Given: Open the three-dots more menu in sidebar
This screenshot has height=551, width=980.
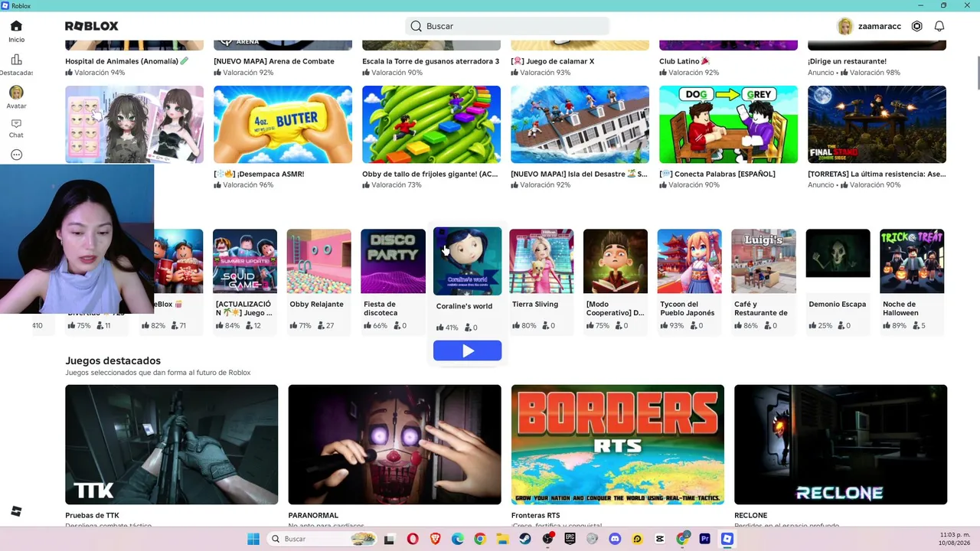Looking at the screenshot, I should click(16, 155).
